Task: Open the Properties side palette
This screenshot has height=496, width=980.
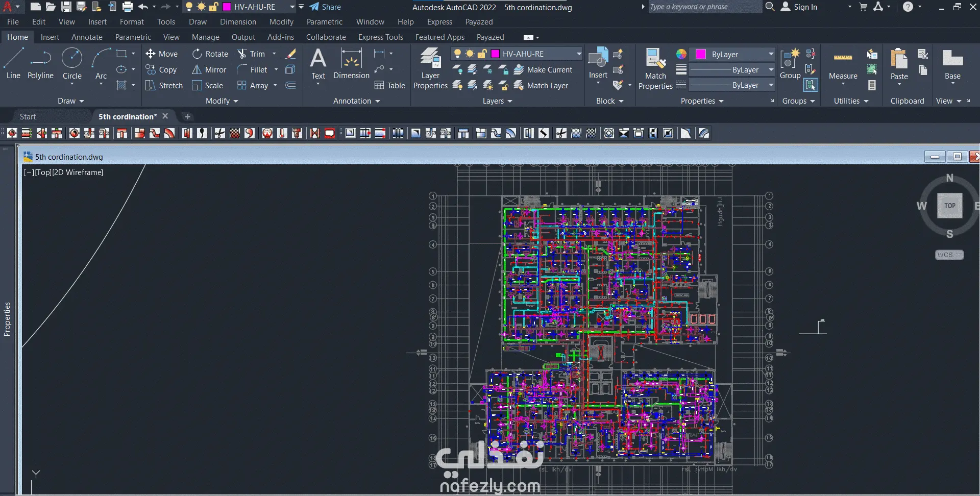Action: point(7,319)
